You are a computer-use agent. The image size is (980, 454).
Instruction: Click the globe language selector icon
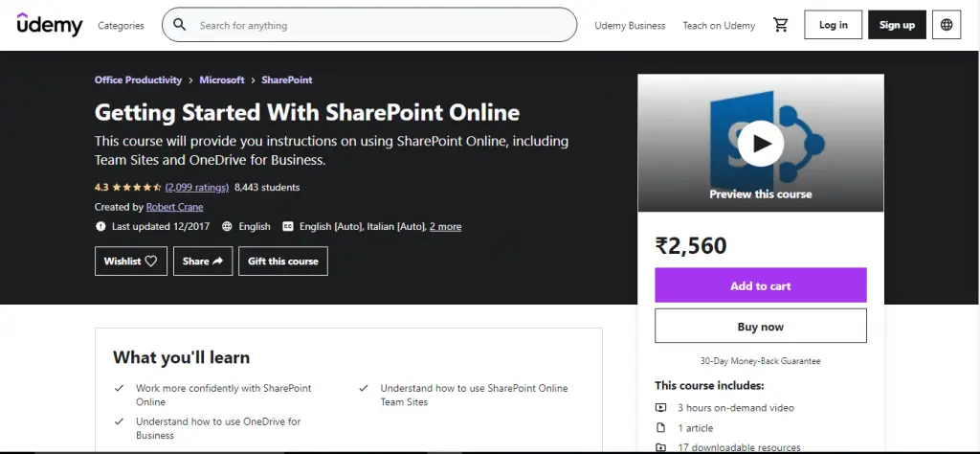pyautogui.click(x=947, y=25)
